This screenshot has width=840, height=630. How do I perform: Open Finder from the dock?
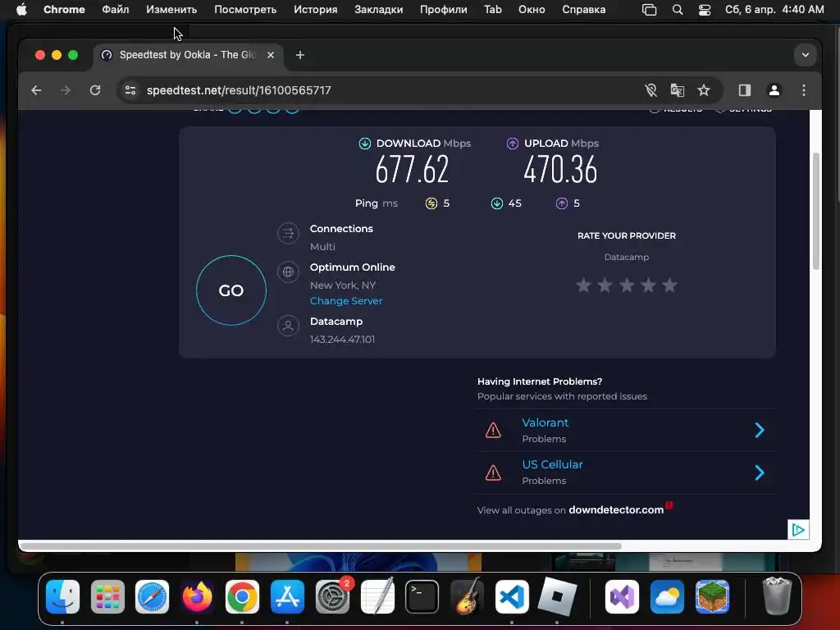tap(62, 597)
